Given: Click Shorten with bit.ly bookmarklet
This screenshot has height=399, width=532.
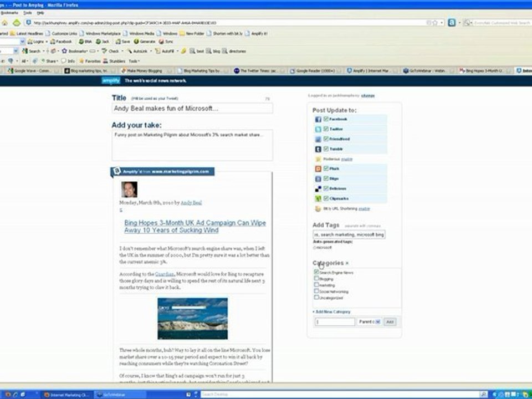Looking at the screenshot, I should [x=224, y=33].
